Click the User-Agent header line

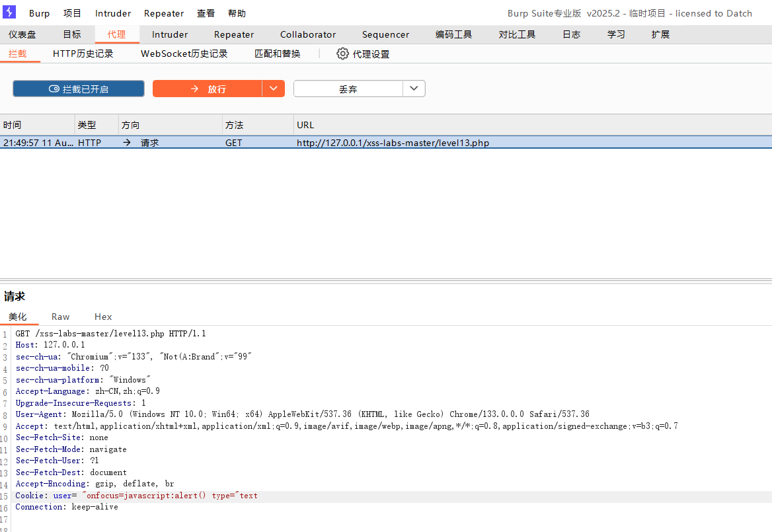pos(302,414)
